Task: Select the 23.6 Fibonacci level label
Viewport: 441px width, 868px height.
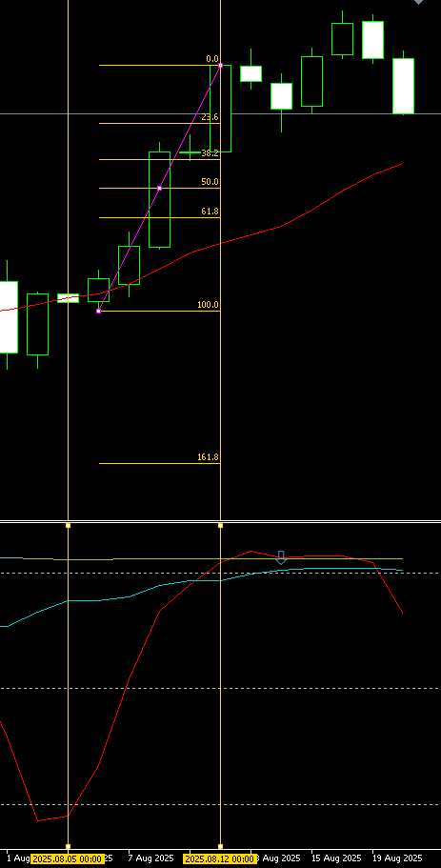Action: pyautogui.click(x=210, y=117)
